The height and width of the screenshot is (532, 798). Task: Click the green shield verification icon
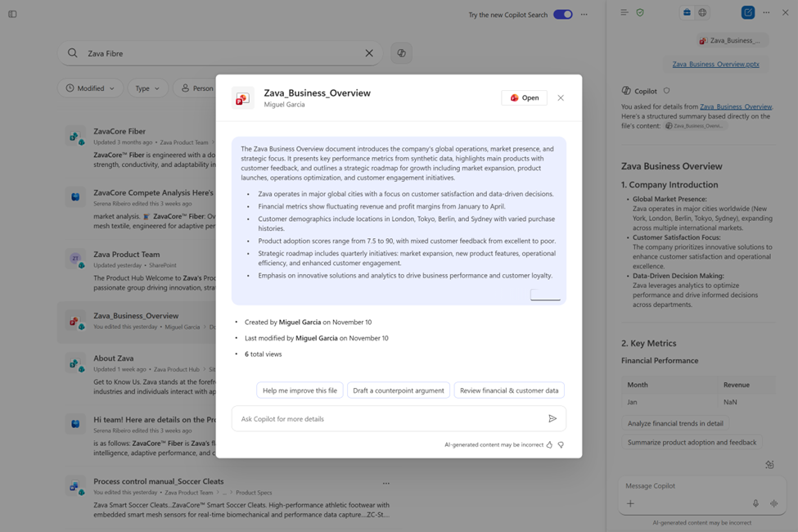pos(641,12)
